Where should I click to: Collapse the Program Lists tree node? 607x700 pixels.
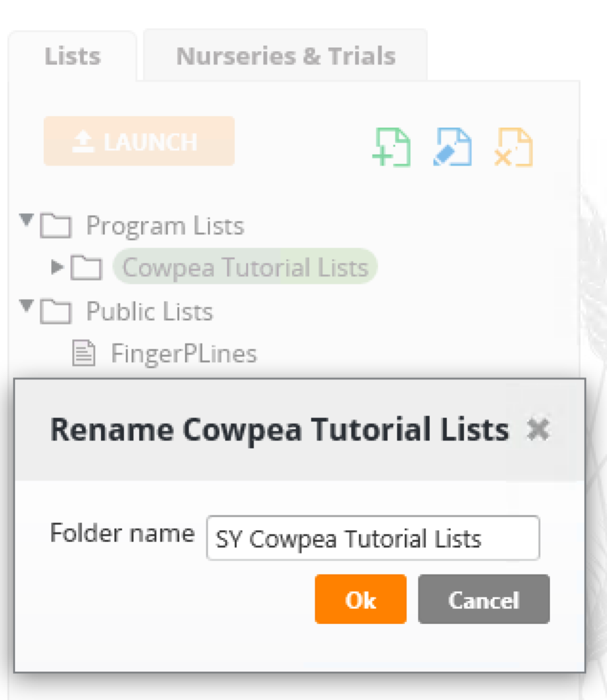(x=27, y=220)
